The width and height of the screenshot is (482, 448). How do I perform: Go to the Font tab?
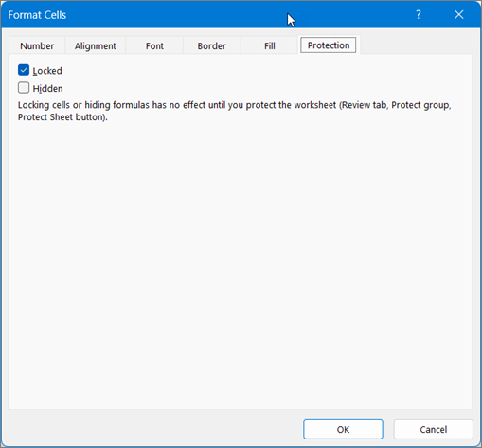coord(154,45)
